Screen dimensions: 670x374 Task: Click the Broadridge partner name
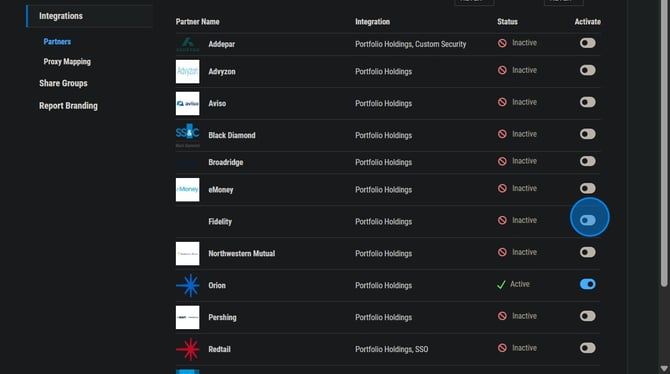point(226,162)
